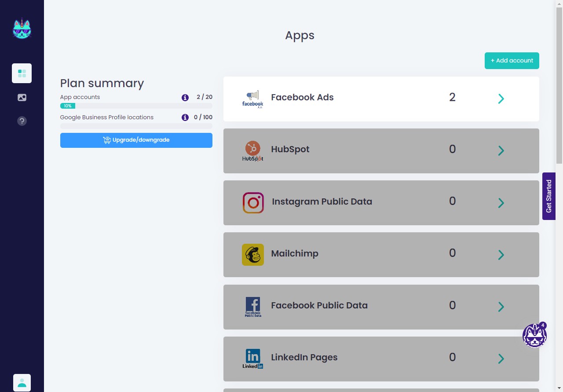This screenshot has width=563, height=392.
Task: Click the Instagram Public Data label
Action: [322, 201]
